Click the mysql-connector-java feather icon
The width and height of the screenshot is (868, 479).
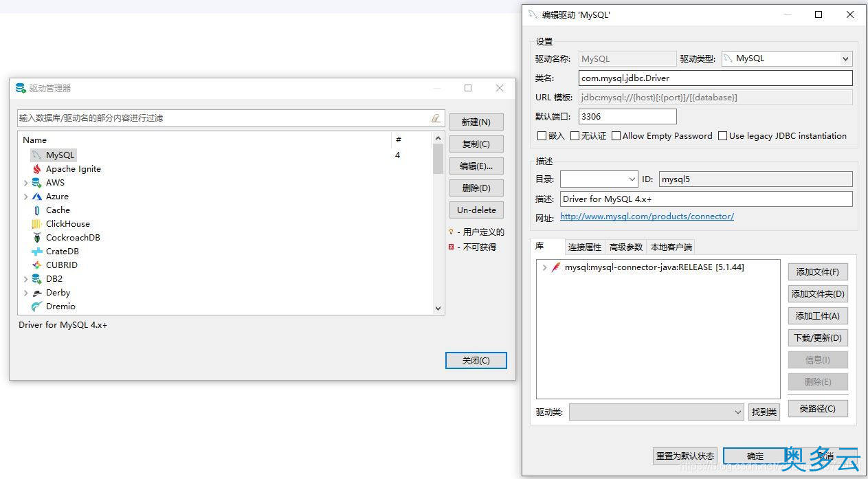click(556, 267)
